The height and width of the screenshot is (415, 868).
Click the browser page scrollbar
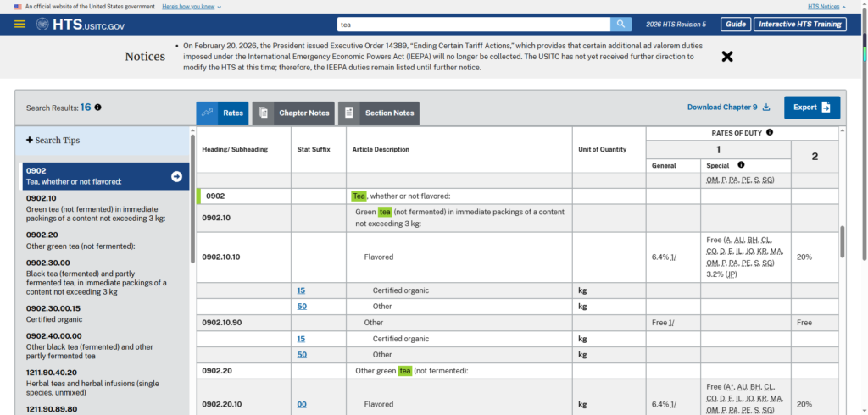pos(864,147)
